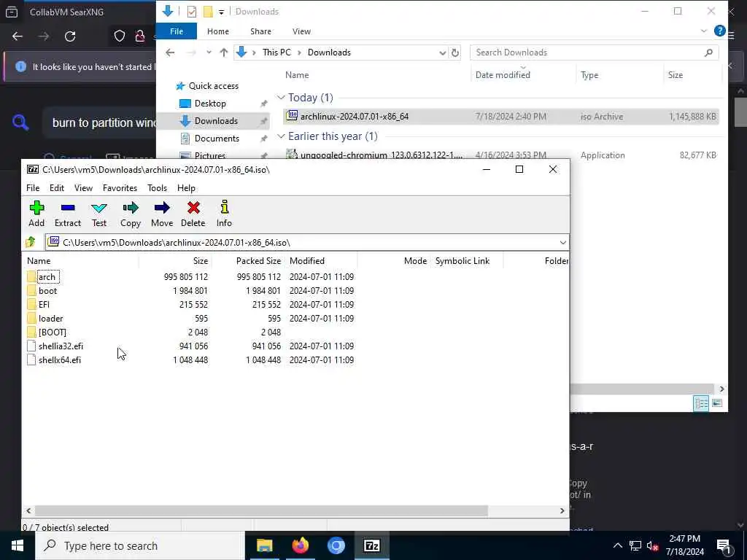747x560 pixels.
Task: Open the File tab in Explorer ribbon
Action: (x=177, y=31)
